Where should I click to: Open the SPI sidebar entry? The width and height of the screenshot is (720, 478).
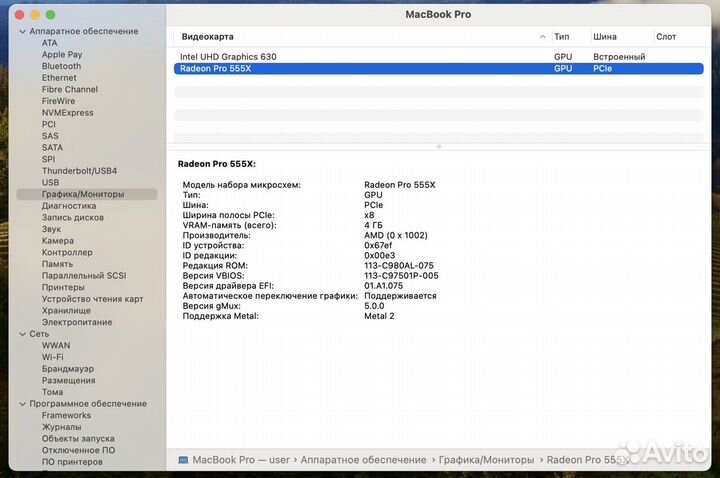pos(48,159)
